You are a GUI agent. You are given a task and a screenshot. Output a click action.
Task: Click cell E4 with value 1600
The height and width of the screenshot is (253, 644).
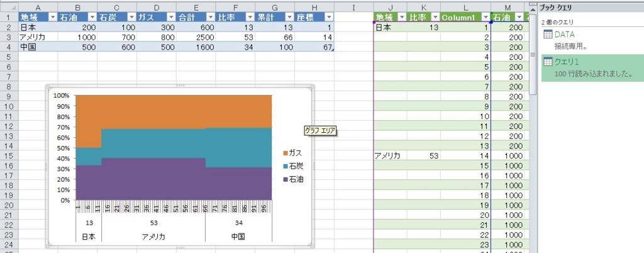pos(196,47)
